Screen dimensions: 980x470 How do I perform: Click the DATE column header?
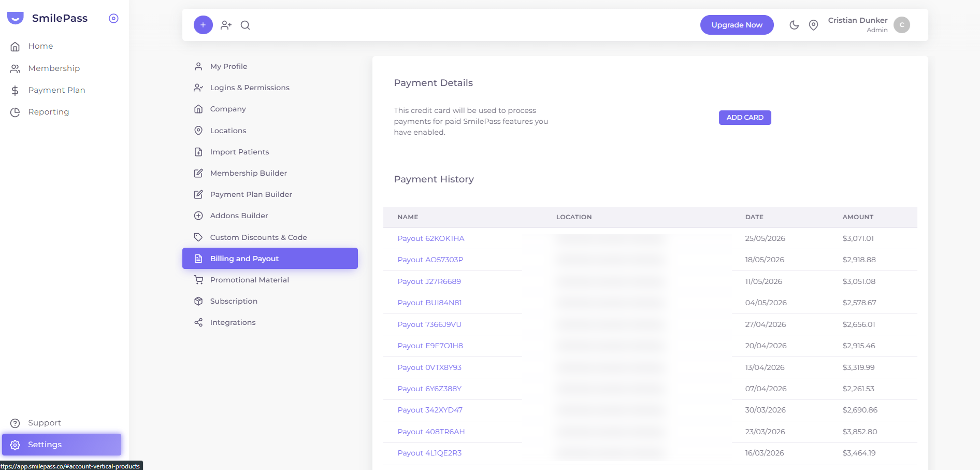754,217
